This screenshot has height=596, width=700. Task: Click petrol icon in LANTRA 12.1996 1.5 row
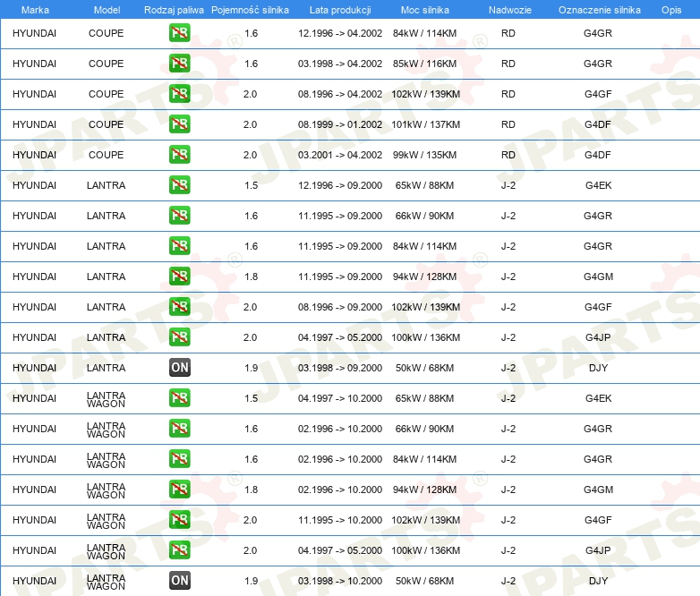(x=179, y=185)
